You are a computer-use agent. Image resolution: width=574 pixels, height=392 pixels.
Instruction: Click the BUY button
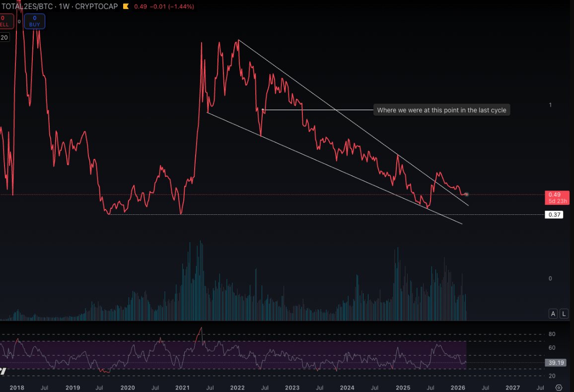click(34, 21)
